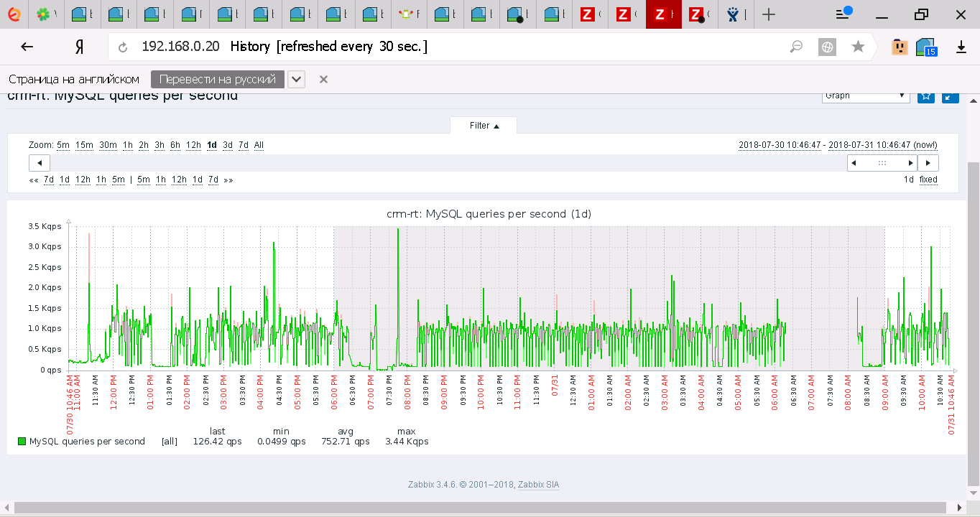
Task: Click the Страница на английском label
Action: click(74, 80)
